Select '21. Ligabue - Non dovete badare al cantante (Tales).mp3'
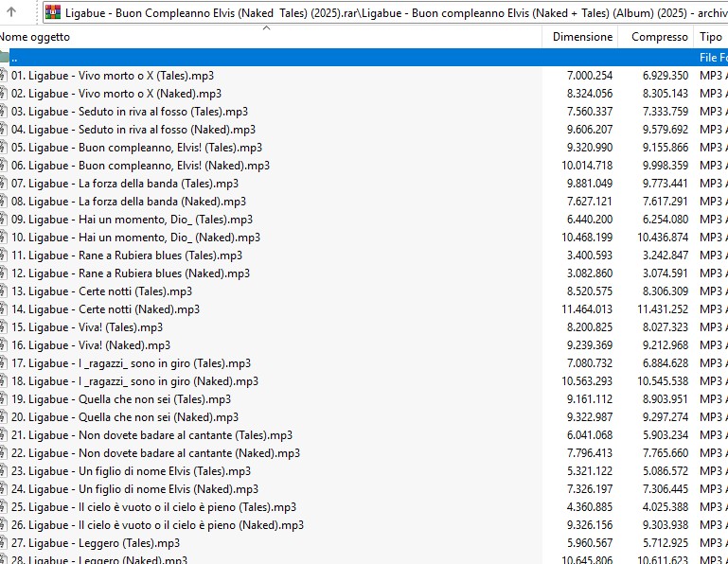This screenshot has width=728, height=564. click(x=151, y=435)
